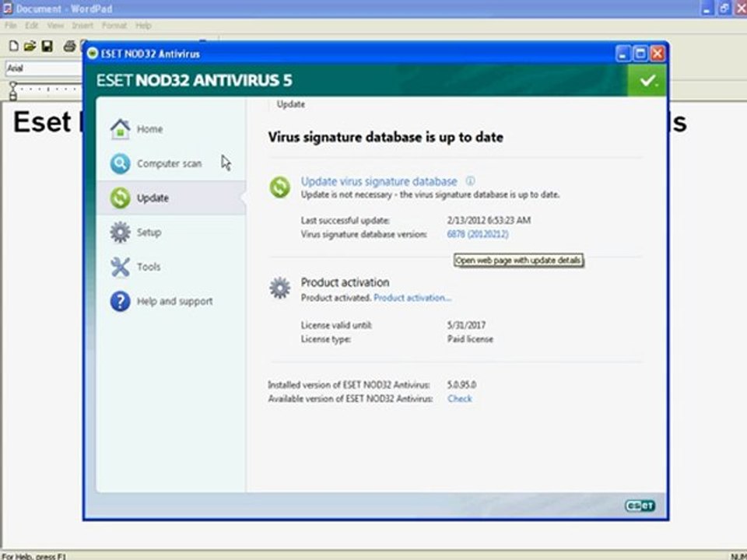The width and height of the screenshot is (747, 560).
Task: Select the Update sidebar item
Action: point(170,198)
